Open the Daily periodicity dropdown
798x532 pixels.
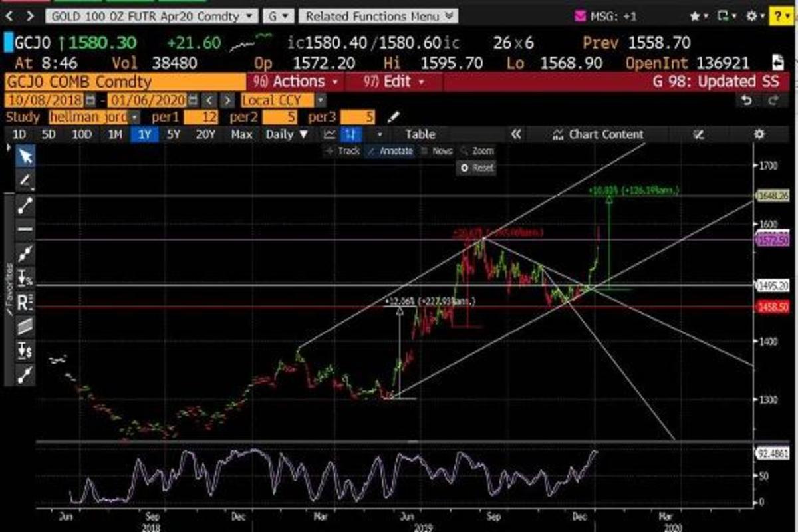coord(287,134)
